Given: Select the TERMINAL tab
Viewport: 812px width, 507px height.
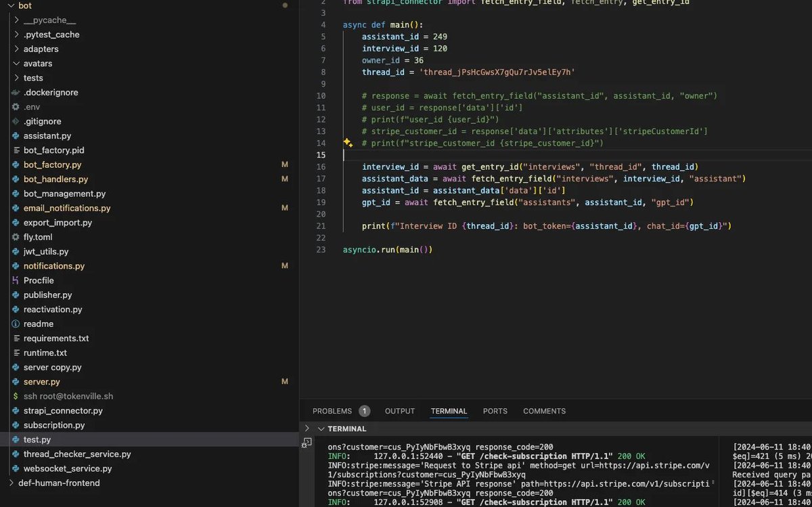Looking at the screenshot, I should pos(449,411).
